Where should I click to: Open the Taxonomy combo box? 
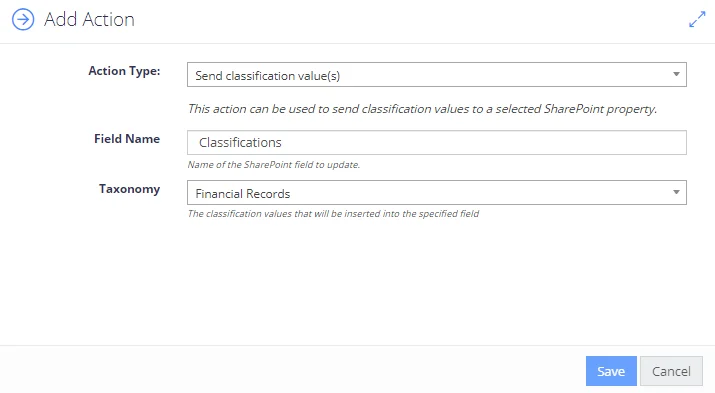coord(436,192)
